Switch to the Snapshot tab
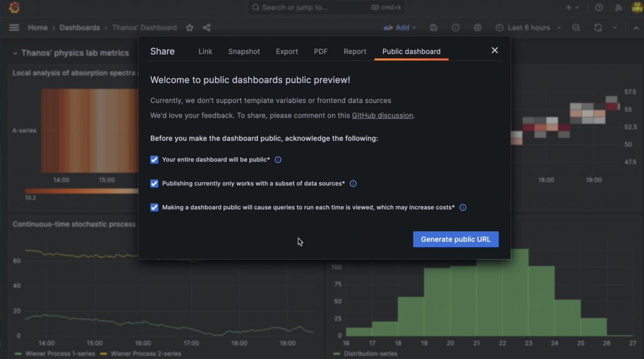 click(244, 52)
